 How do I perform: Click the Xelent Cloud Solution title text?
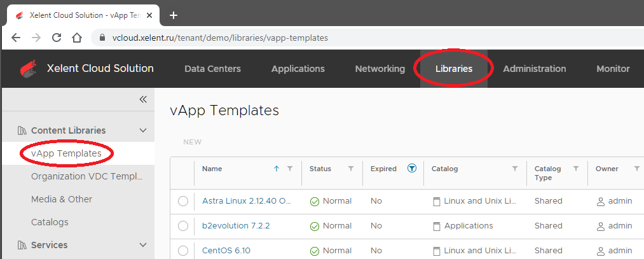100,68
